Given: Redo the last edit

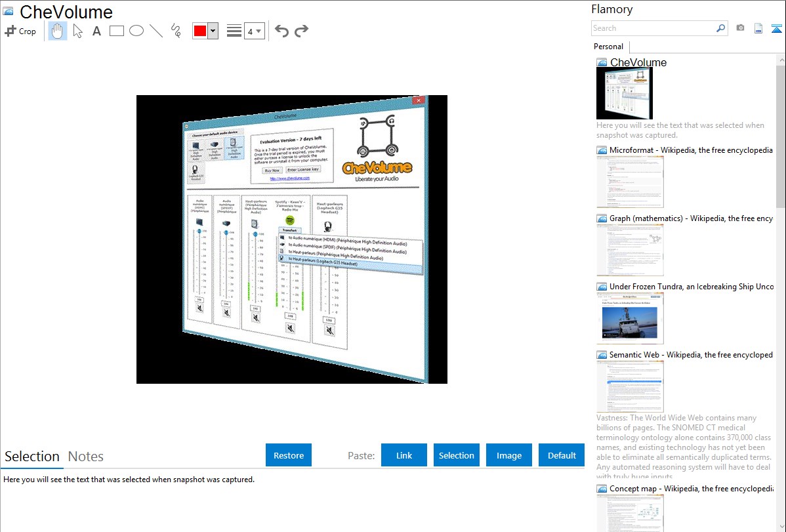Looking at the screenshot, I should pyautogui.click(x=301, y=31).
